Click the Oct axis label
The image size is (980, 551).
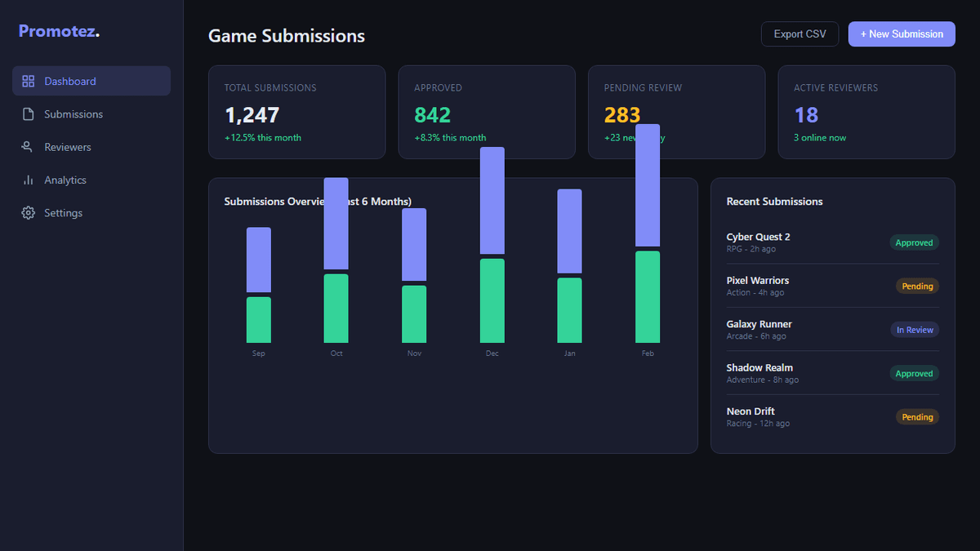[x=336, y=353]
